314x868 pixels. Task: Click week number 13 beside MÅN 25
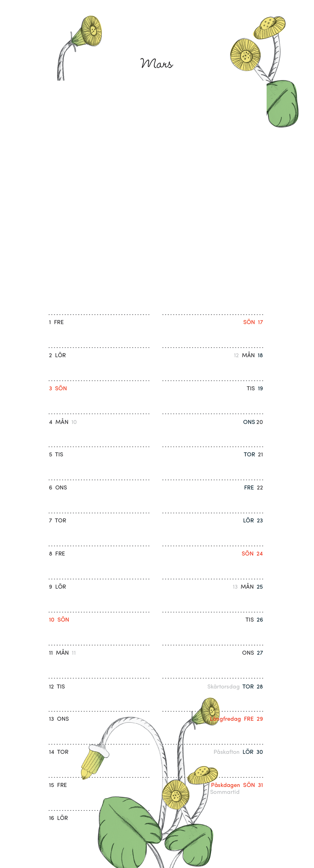pyautogui.click(x=235, y=587)
